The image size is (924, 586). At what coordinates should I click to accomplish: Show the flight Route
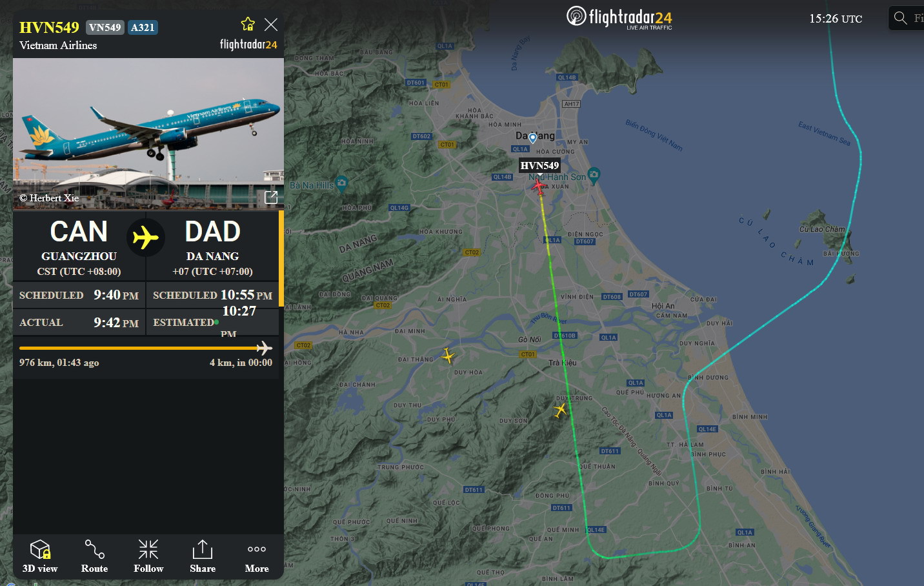click(x=94, y=556)
